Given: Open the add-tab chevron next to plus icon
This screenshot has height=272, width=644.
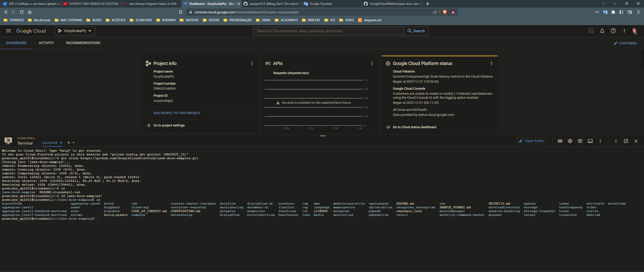Looking at the screenshot, I should coord(73,143).
